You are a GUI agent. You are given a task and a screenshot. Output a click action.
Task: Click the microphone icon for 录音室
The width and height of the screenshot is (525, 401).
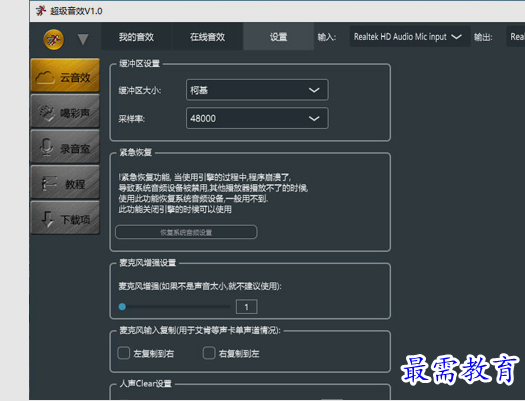tap(47, 148)
